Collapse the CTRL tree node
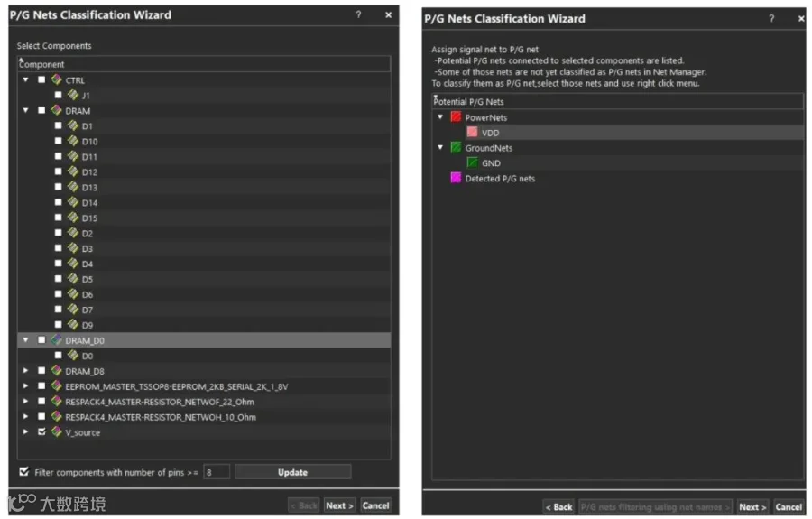 [x=25, y=79]
